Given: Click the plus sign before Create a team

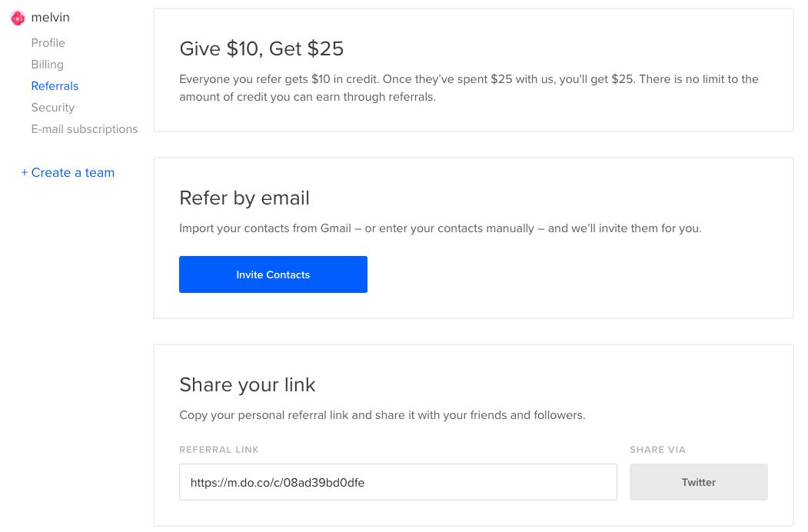Looking at the screenshot, I should [x=25, y=173].
